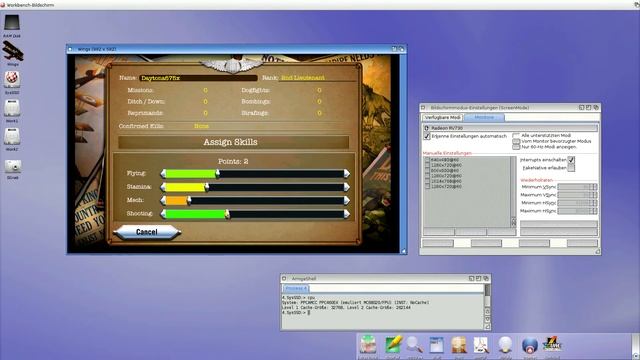Open the RAM Disk desktop icon

pyautogui.click(x=12, y=23)
